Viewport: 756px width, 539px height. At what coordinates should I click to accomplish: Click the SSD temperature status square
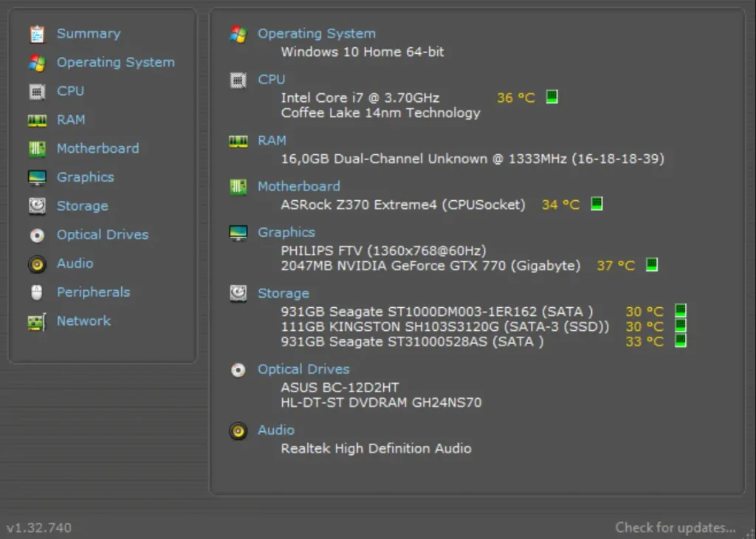(x=681, y=326)
